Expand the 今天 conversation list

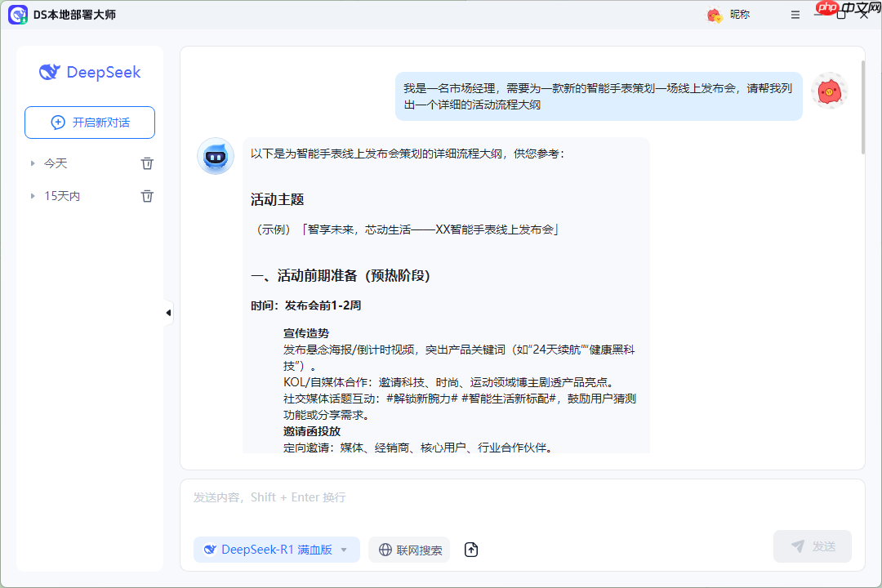coord(33,163)
